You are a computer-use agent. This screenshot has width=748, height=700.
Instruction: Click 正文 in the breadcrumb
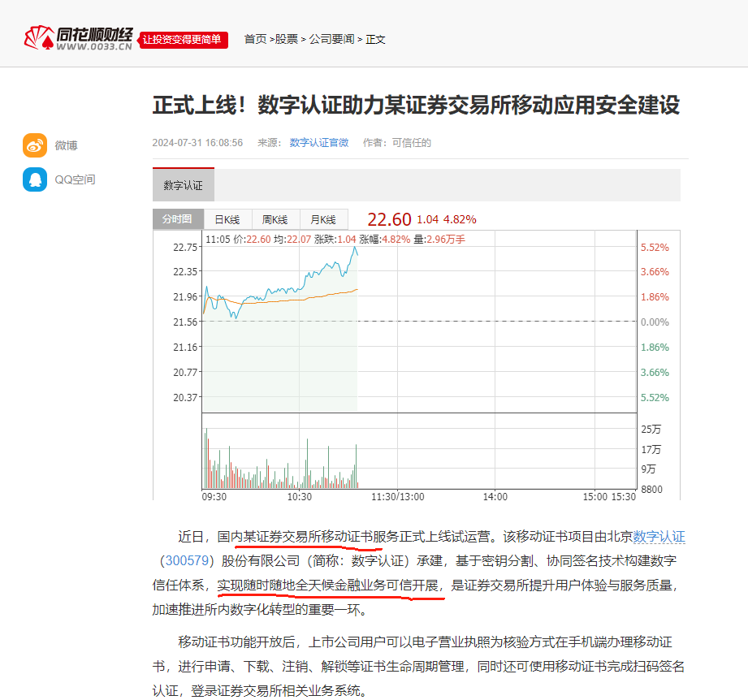click(x=375, y=39)
